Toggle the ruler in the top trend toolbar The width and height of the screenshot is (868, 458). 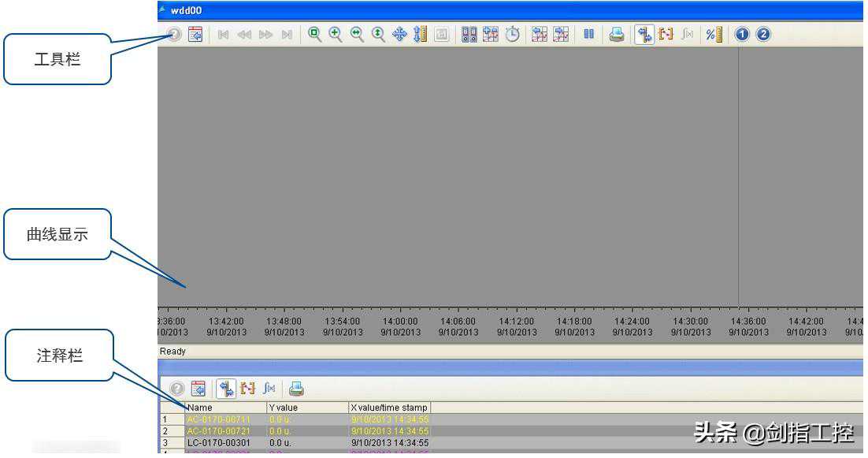point(644,35)
